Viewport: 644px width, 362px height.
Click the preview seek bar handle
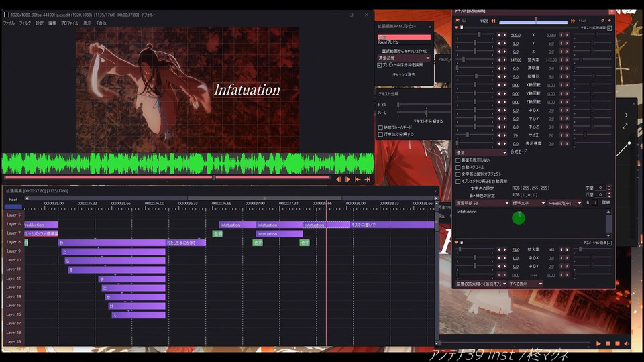tap(213, 178)
